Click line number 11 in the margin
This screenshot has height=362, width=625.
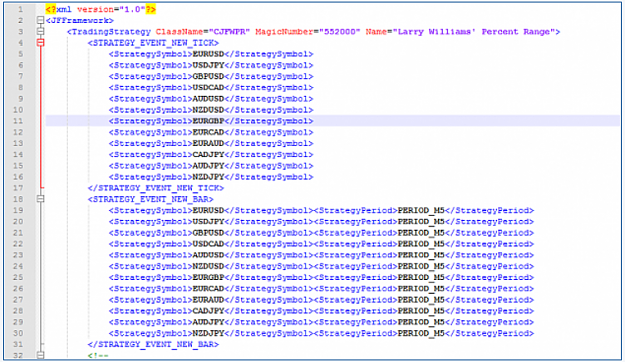(18, 121)
